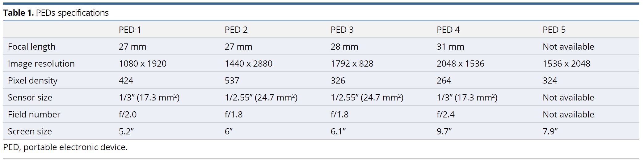Click the 9.7″ screen size cell
This screenshot has height=164, width=644.
click(444, 131)
